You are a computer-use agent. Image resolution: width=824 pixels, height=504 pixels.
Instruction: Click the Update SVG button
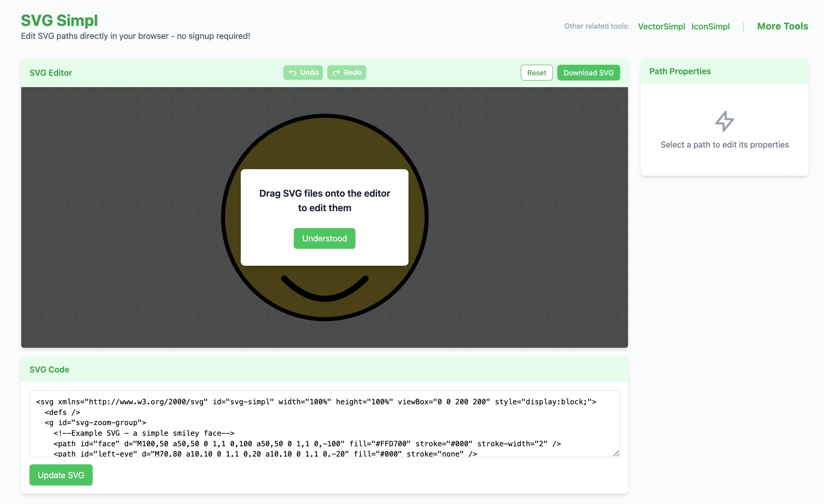(x=61, y=475)
